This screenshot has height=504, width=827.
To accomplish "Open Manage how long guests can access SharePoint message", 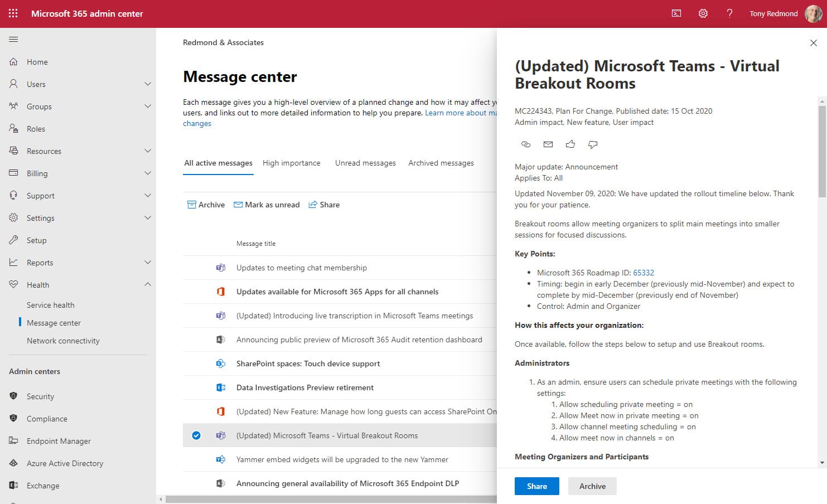I will [x=366, y=411].
